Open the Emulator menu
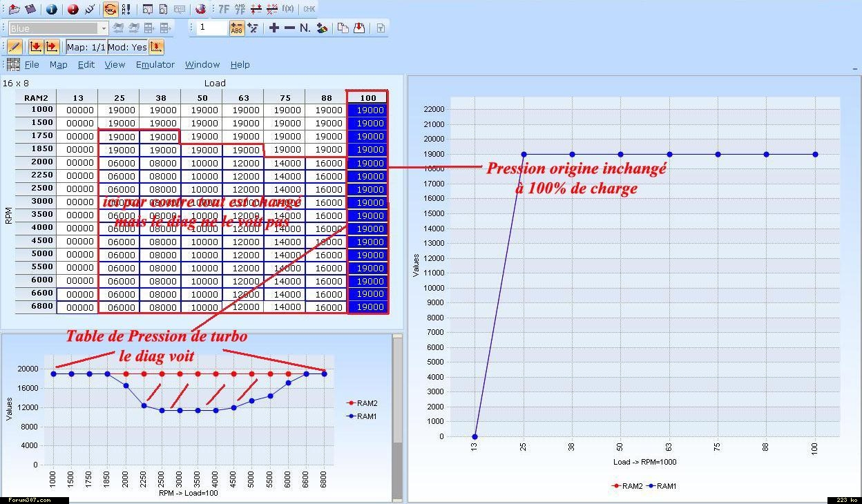The width and height of the screenshot is (862, 504). [155, 64]
